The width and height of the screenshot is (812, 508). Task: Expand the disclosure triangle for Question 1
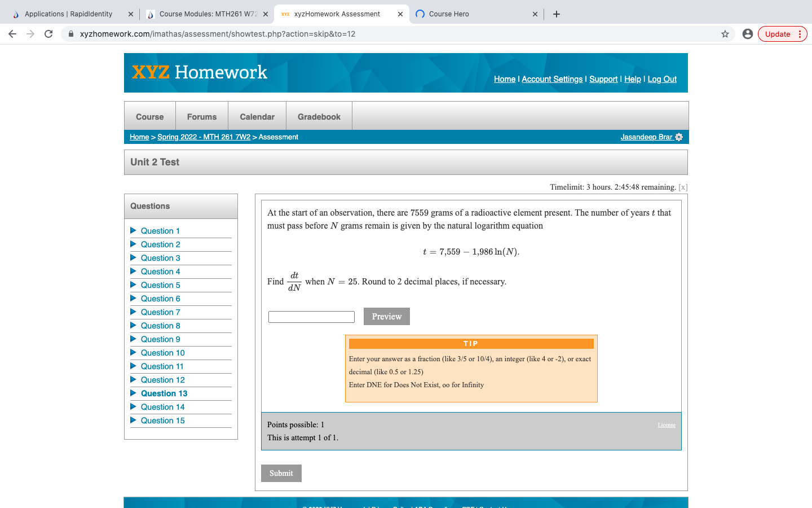click(x=133, y=231)
